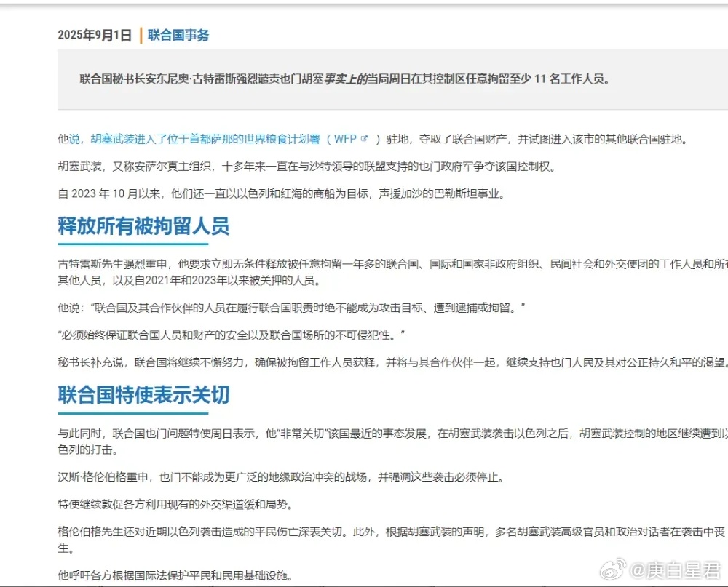728x587 pixels.
Task: Click paragraph starting 古特雷斯先生强烈重申
Action: [x=393, y=272]
